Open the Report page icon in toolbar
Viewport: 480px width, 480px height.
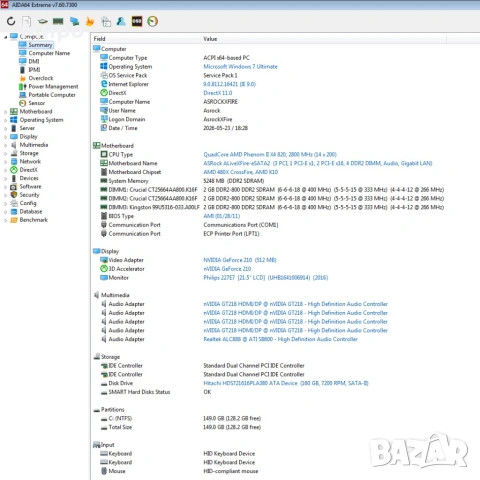27,21
